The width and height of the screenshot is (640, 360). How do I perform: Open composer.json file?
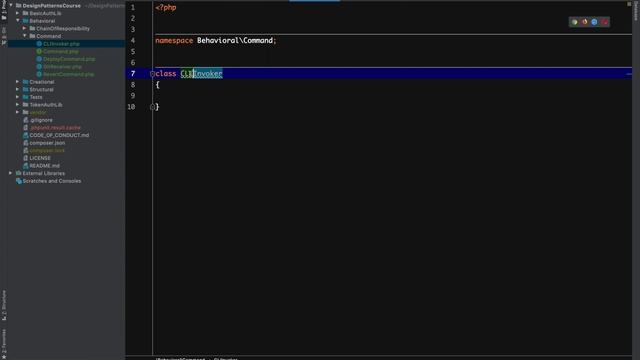47,143
